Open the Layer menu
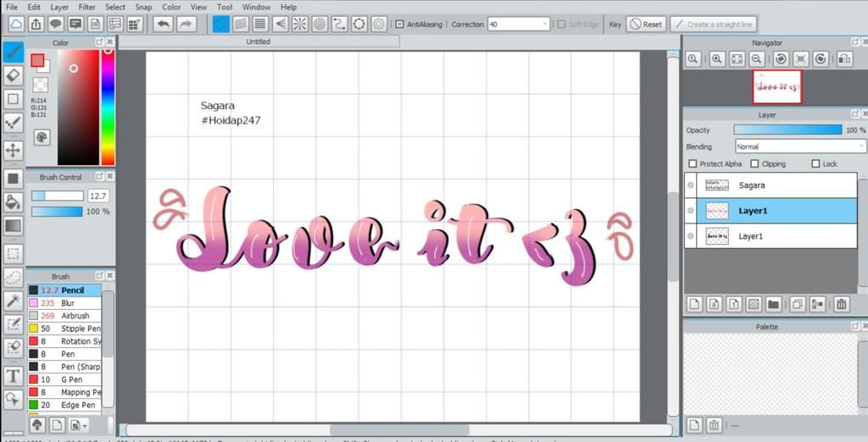 pos(59,7)
